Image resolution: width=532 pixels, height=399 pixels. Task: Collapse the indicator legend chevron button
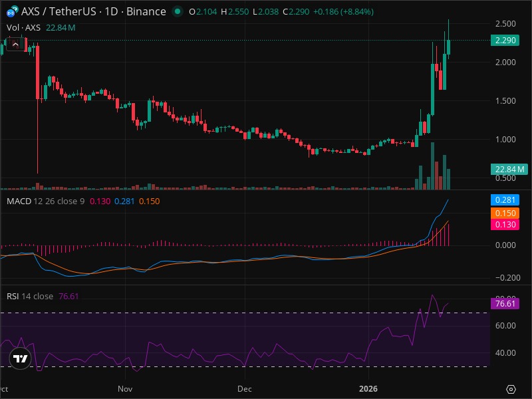point(15,45)
